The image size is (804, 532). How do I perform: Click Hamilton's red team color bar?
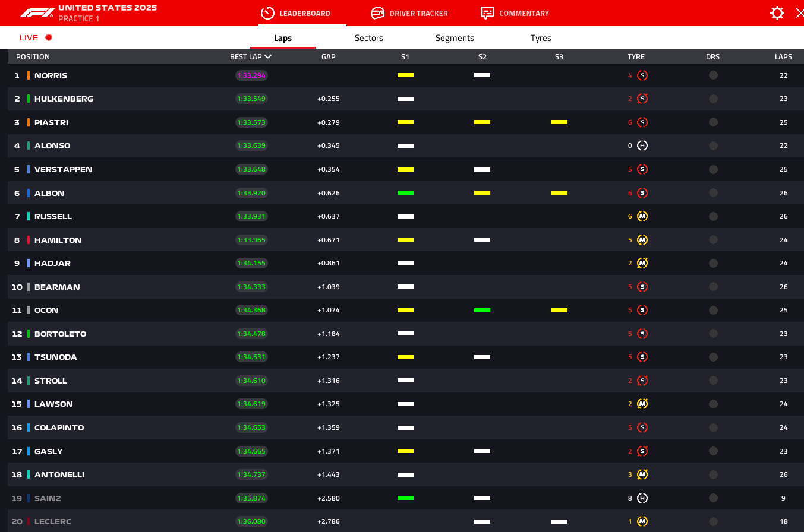[29, 240]
